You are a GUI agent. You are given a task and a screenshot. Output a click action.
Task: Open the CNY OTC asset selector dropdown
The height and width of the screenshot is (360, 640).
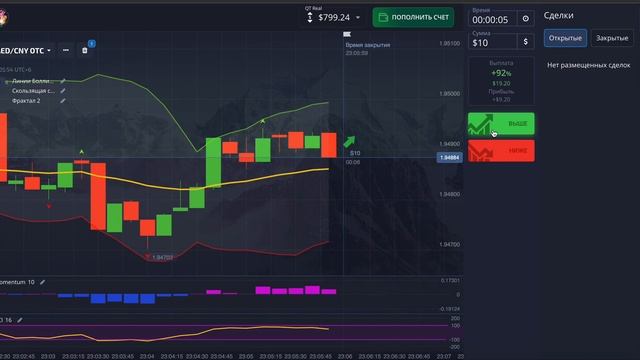tap(25, 51)
